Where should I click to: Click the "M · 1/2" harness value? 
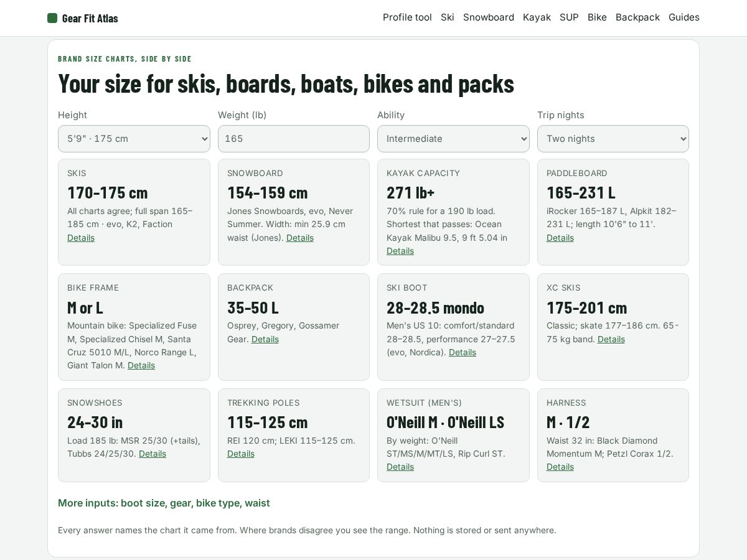[568, 422]
